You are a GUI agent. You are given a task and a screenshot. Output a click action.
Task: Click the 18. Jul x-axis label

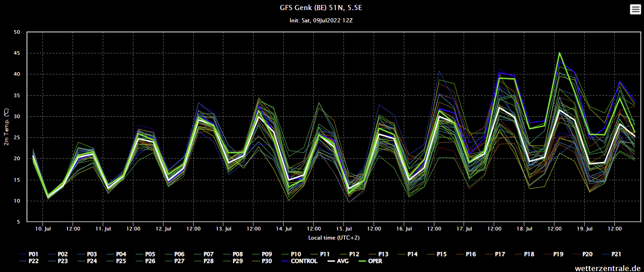525,228
